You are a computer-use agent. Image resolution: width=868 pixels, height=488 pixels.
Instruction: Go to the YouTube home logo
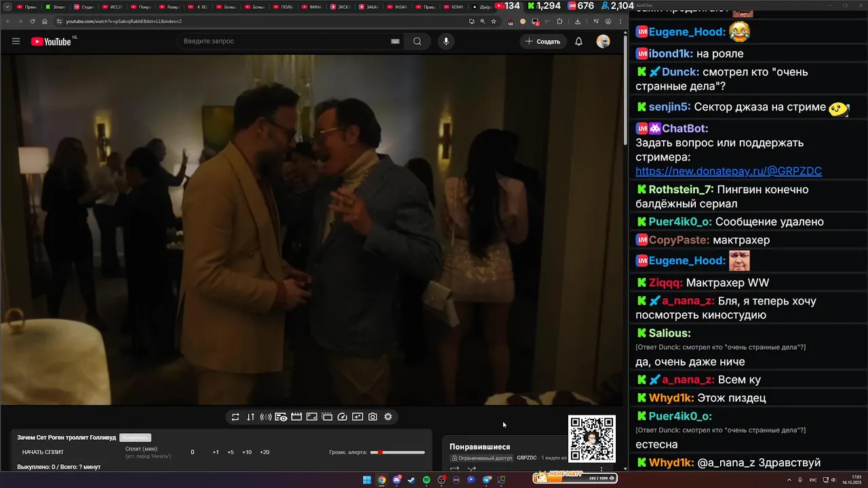tap(51, 41)
